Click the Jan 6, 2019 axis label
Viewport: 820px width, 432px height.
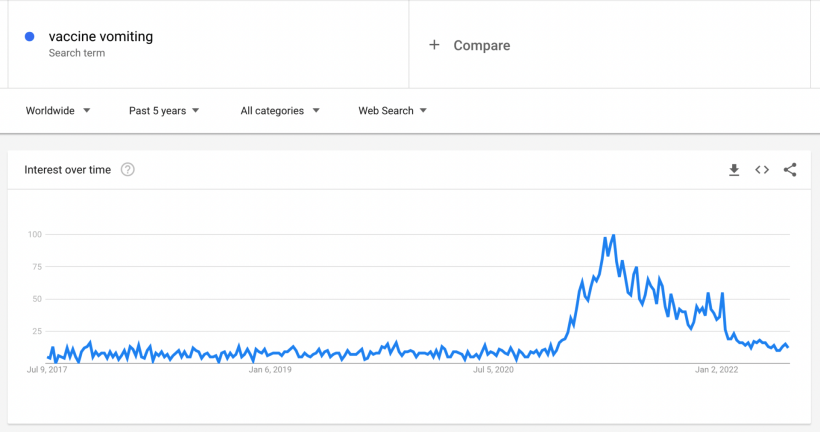coord(270,370)
